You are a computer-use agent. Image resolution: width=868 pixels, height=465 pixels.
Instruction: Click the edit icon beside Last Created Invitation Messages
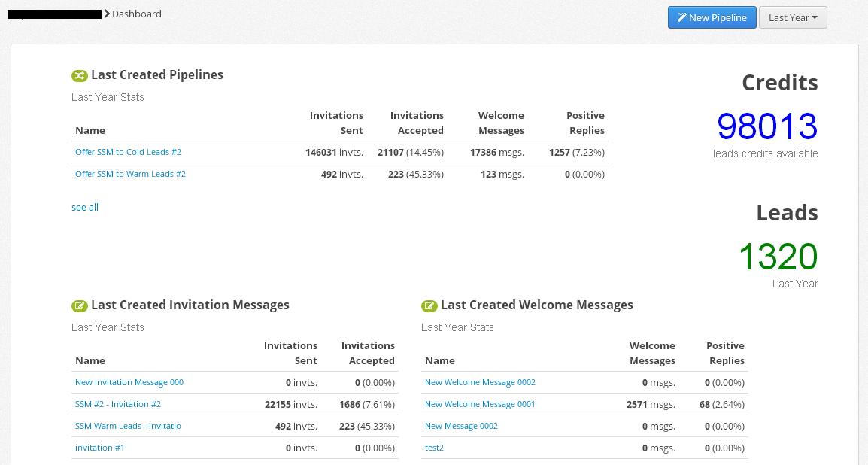(80, 305)
